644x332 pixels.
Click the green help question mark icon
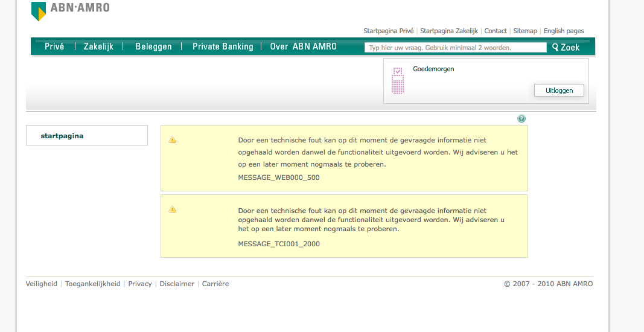521,119
